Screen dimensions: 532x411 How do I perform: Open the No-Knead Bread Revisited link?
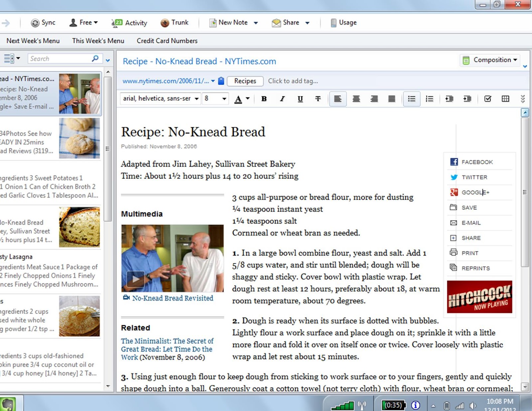coord(173,298)
